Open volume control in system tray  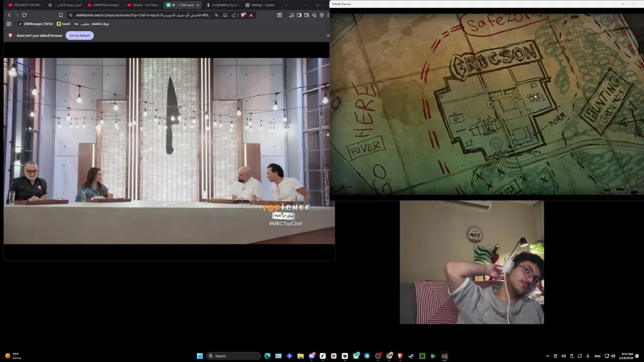pyautogui.click(x=613, y=356)
